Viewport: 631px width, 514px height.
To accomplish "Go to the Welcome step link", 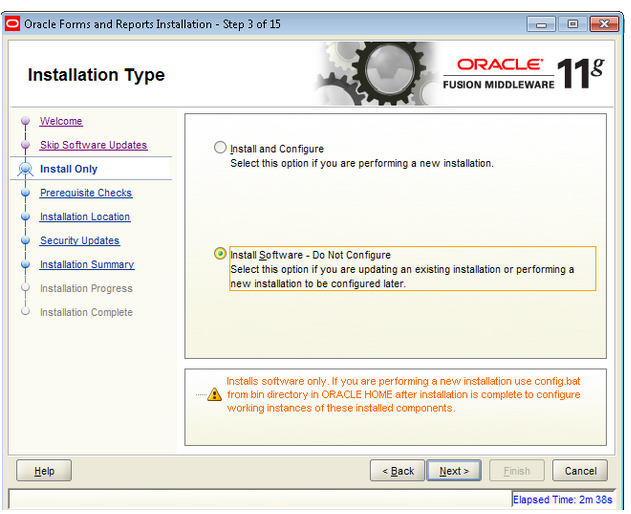I will [61, 122].
